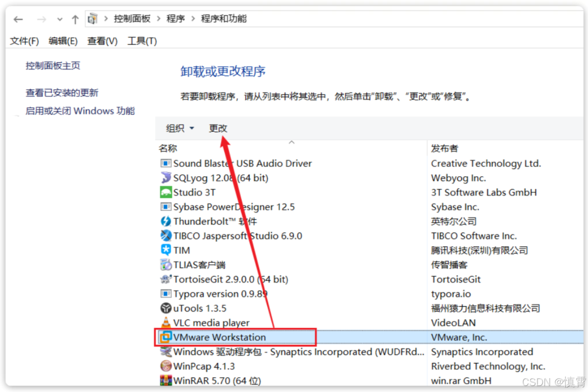Expand the chevron before 控制面板 in the breadcrumb
The height and width of the screenshot is (392, 588).
pos(106,19)
